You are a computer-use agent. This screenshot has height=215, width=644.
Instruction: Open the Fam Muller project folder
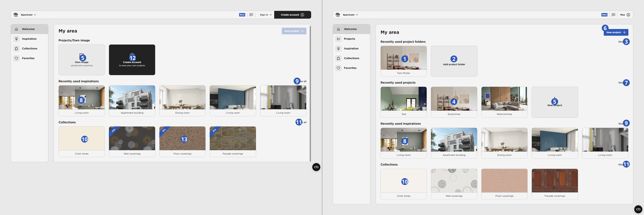coord(403,61)
